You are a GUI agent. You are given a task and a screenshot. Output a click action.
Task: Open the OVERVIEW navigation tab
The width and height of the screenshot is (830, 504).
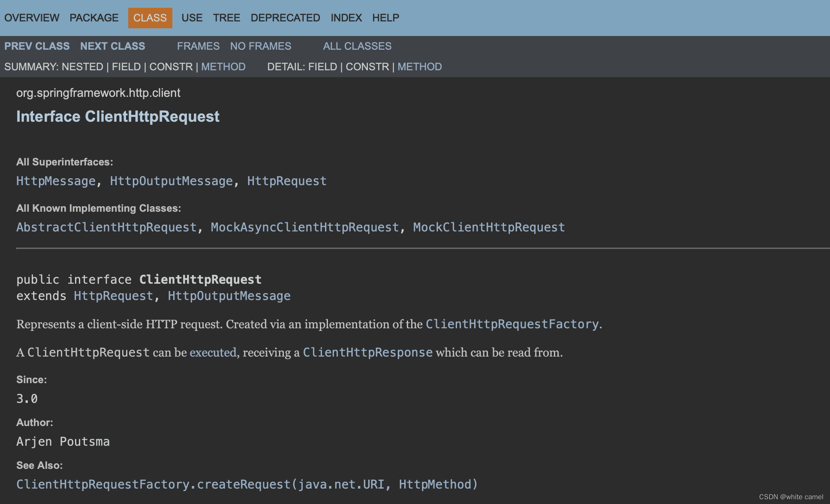(x=32, y=18)
